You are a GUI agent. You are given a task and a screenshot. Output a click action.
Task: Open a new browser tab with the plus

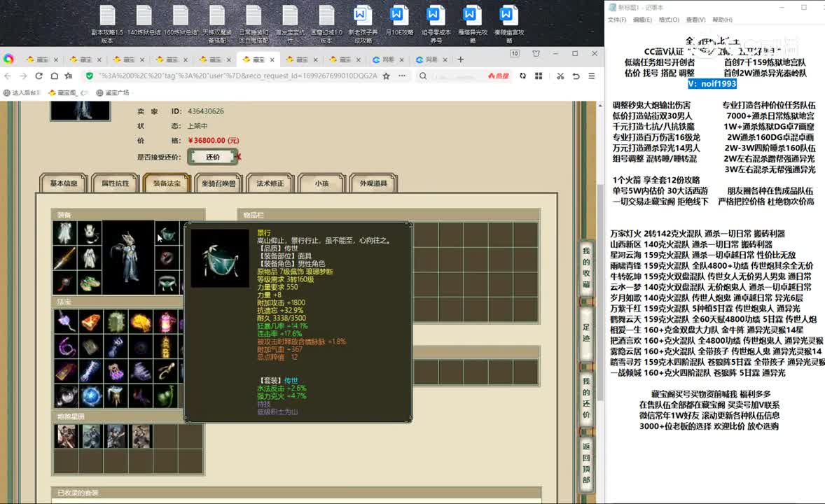(x=460, y=59)
